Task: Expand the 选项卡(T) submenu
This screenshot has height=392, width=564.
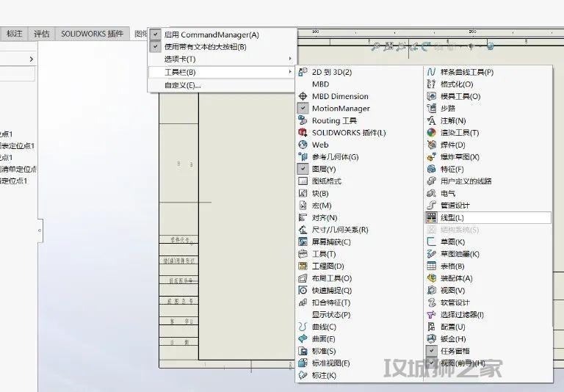Action: 220,59
